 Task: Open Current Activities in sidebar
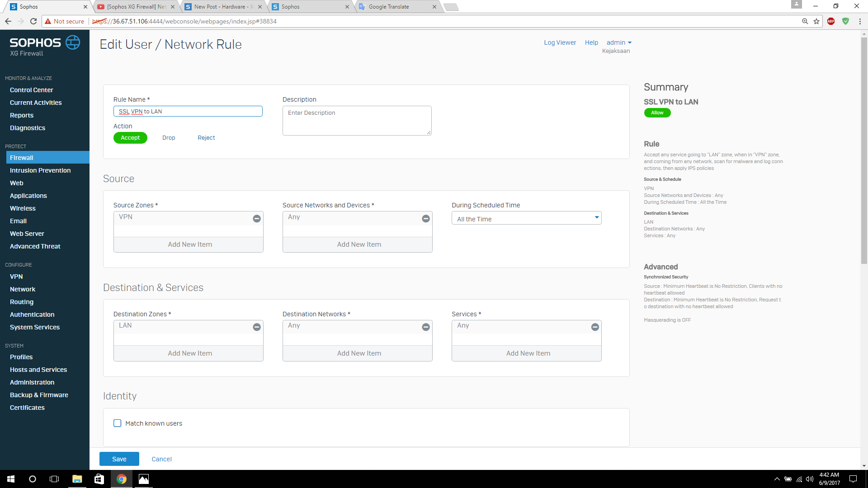tap(36, 103)
